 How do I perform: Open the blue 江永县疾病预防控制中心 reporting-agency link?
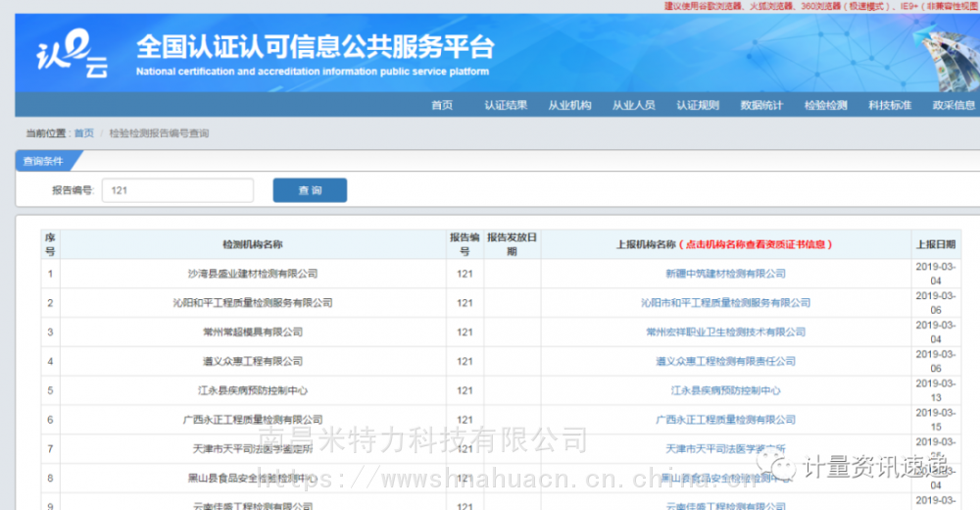pyautogui.click(x=725, y=390)
